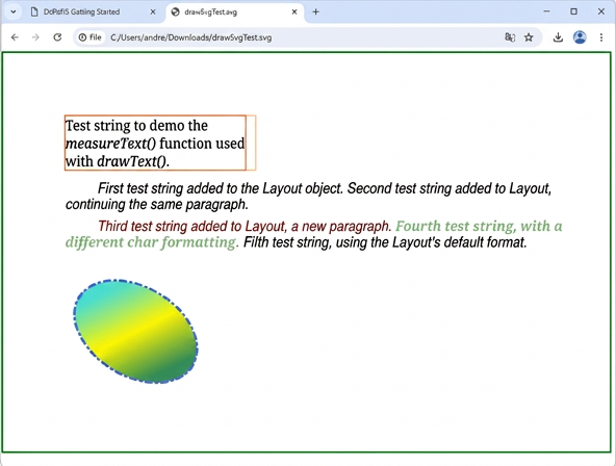
Task: Open the user profile menu
Action: 580,37
